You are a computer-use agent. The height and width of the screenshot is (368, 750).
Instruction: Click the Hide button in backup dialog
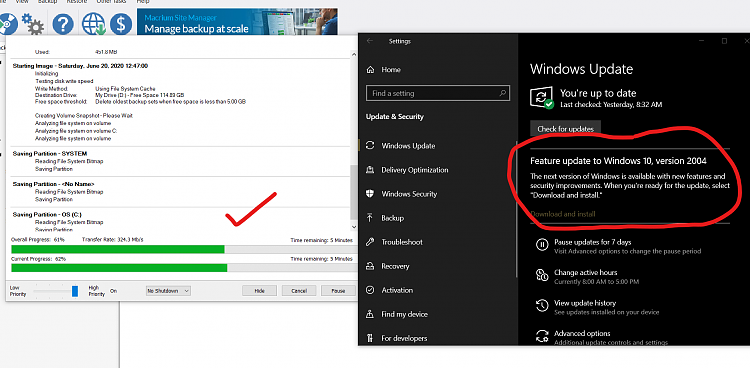pos(259,290)
